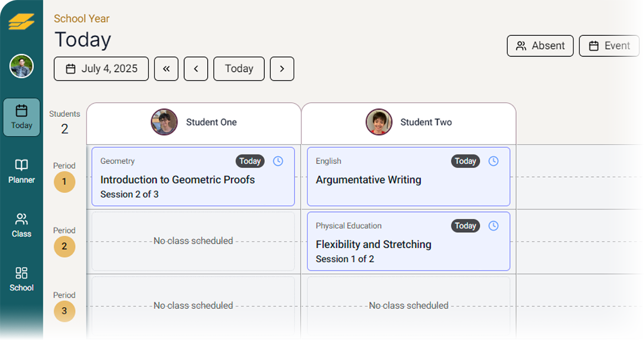
Task: Click clock icon on Physical Education card
Action: click(x=493, y=226)
